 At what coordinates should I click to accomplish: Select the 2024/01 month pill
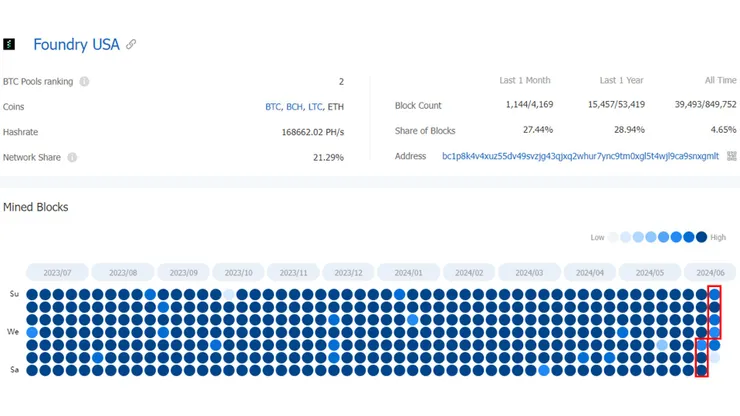pyautogui.click(x=409, y=273)
